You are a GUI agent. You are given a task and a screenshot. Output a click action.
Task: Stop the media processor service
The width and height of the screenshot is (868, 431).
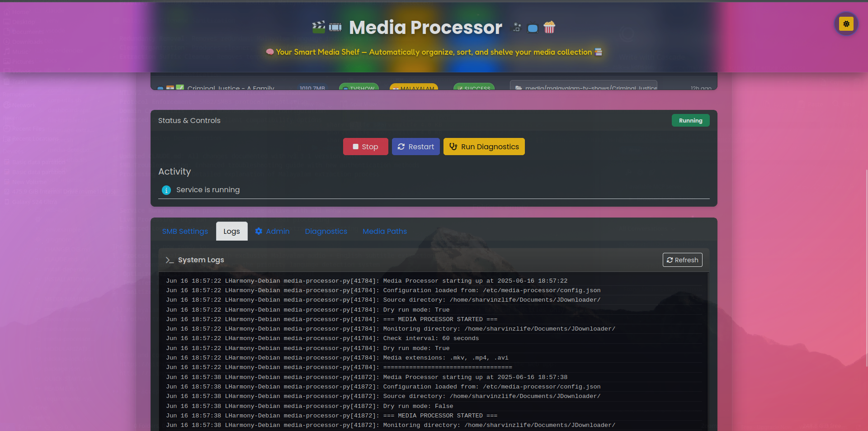365,147
